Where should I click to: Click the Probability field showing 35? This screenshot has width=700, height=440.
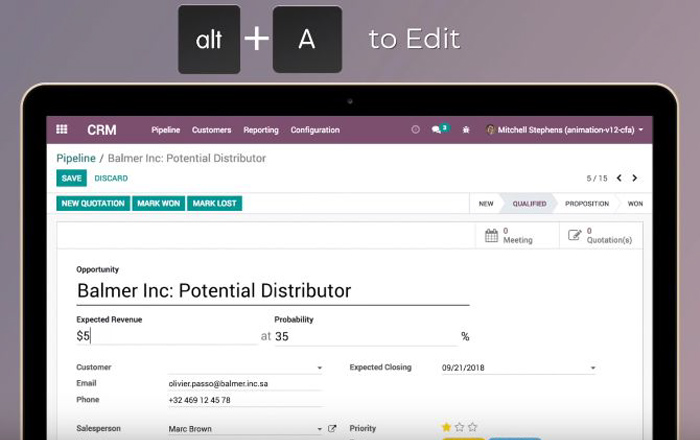click(366, 336)
